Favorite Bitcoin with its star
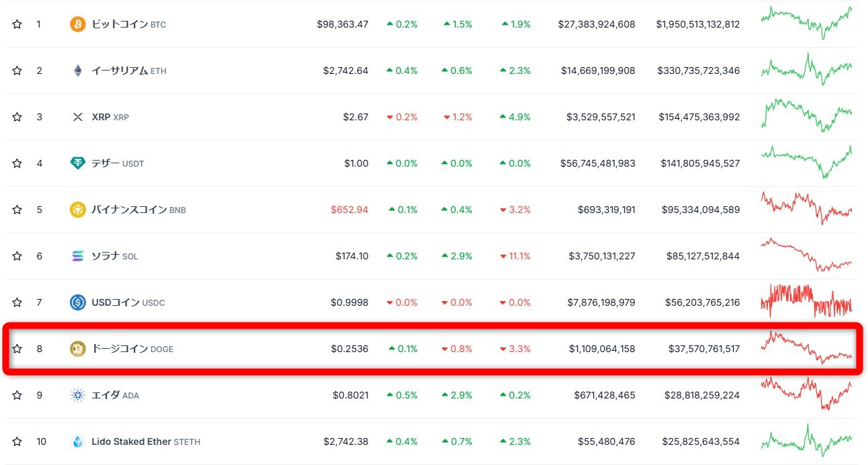Screen dimensions: 868x465 pos(17,24)
